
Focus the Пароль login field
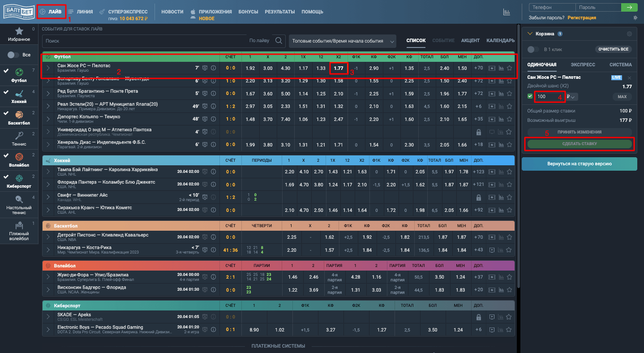(598, 7)
